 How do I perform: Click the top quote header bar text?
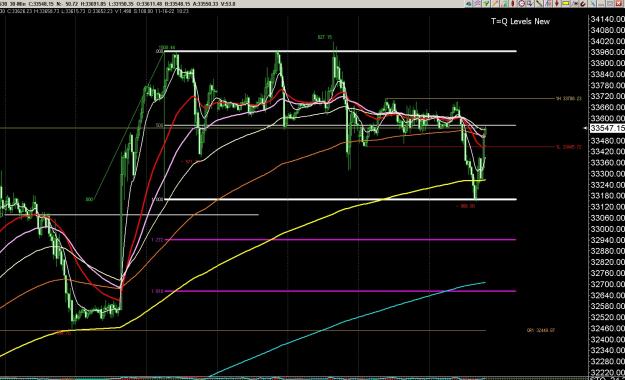(118, 4)
